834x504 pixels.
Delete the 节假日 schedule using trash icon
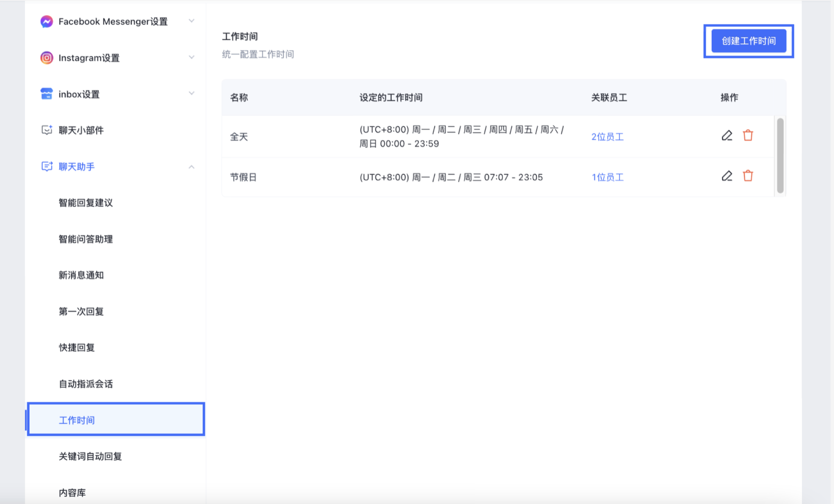(x=748, y=176)
